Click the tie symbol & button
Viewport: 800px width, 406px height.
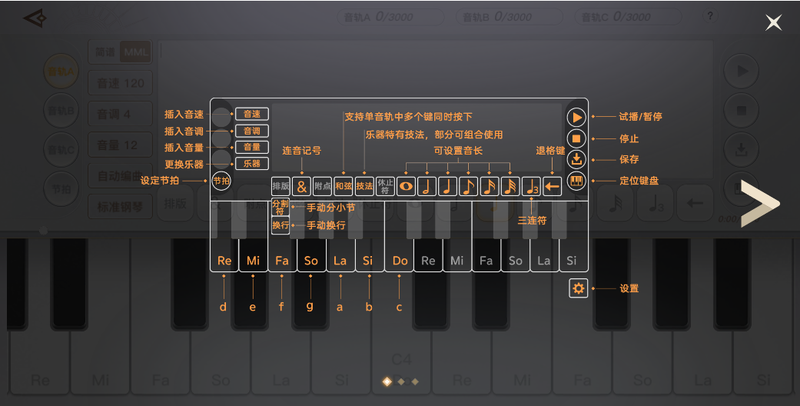click(x=301, y=185)
